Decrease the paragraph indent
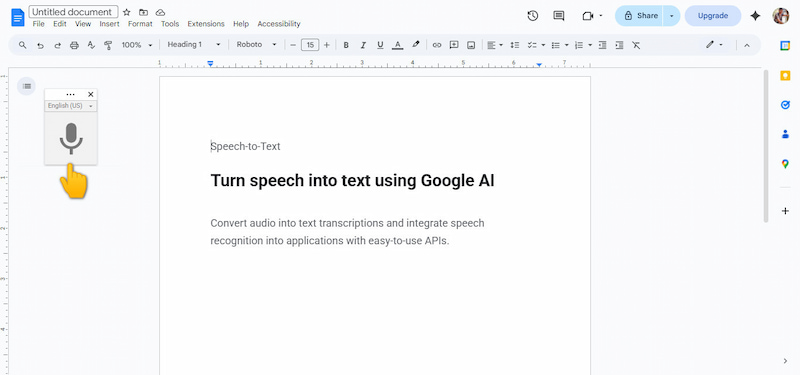The height and width of the screenshot is (375, 800). click(603, 45)
